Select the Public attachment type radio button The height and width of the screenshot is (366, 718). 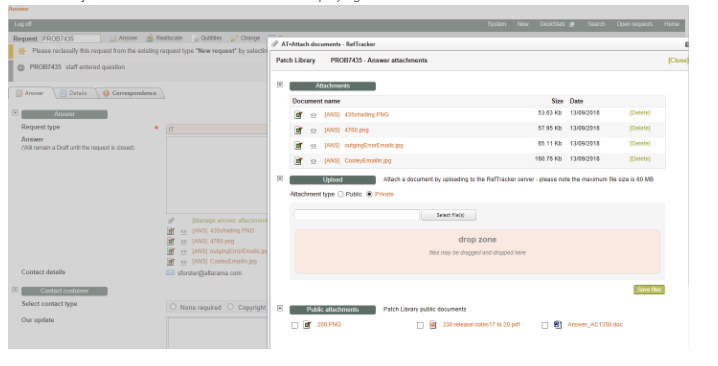pos(340,194)
